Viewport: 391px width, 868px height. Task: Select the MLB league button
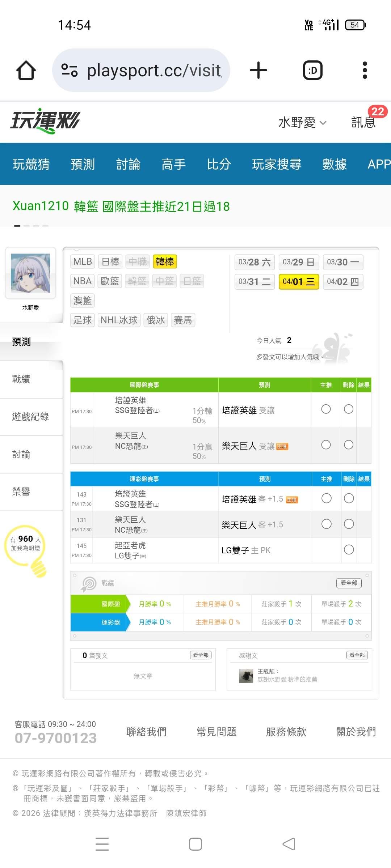83,261
